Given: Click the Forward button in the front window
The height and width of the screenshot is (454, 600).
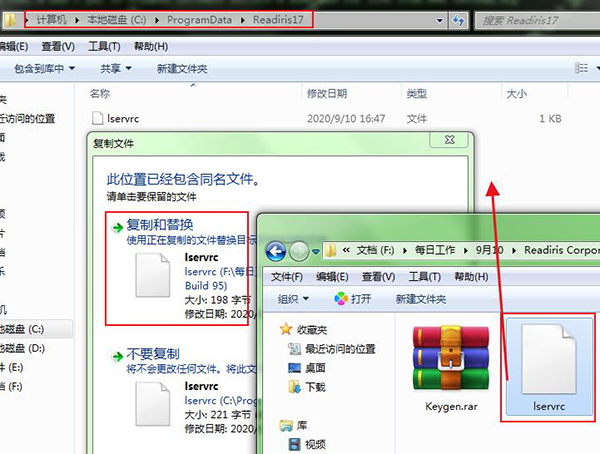Looking at the screenshot, I should tap(299, 251).
